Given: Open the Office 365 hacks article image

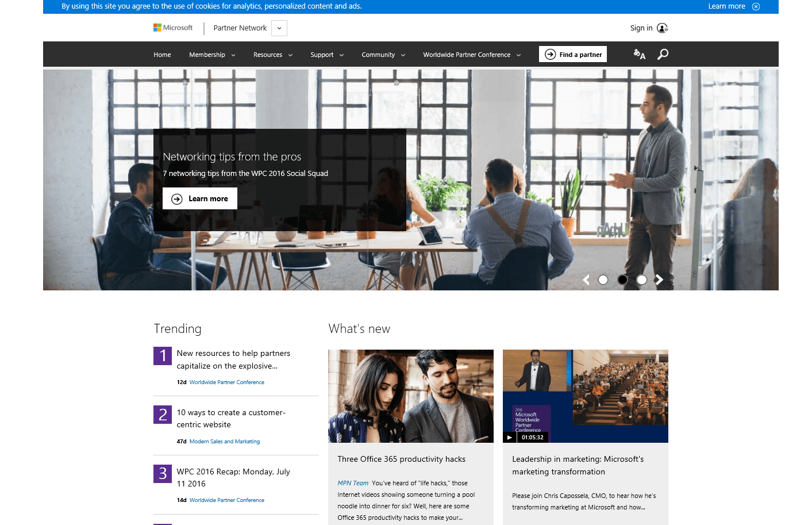Looking at the screenshot, I should pos(411,396).
